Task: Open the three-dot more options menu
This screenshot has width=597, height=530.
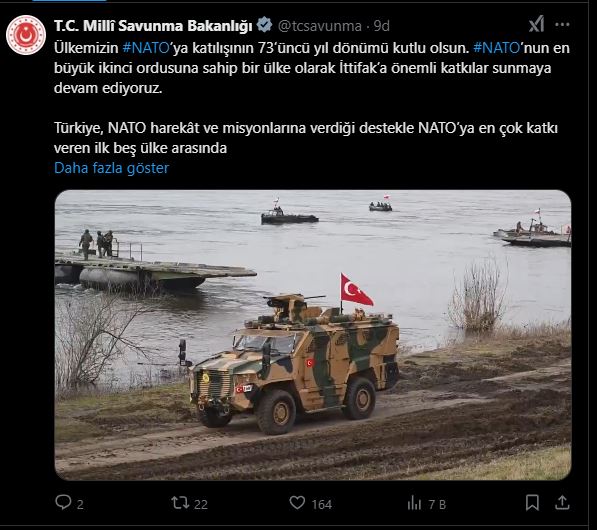Action: tap(562, 25)
